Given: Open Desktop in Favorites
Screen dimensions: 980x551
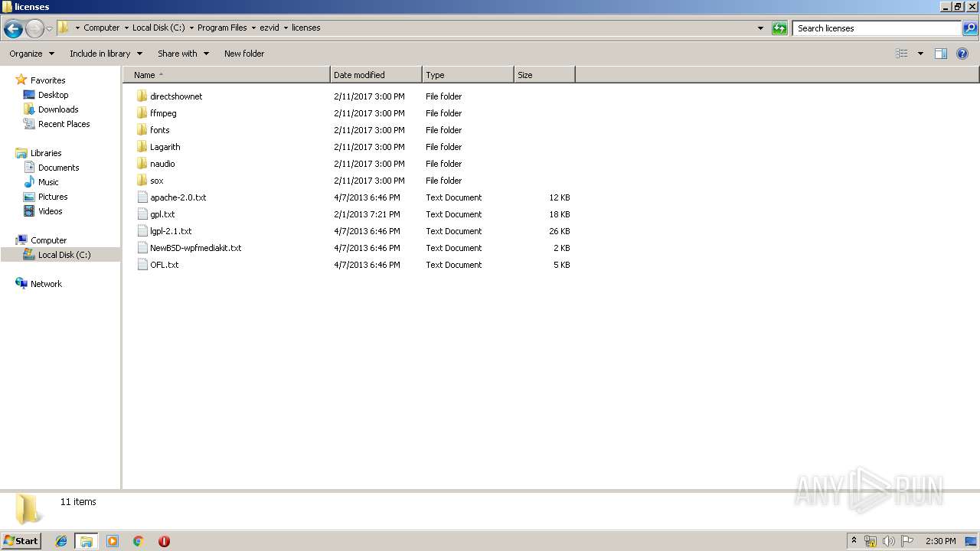Looking at the screenshot, I should pos(53,95).
